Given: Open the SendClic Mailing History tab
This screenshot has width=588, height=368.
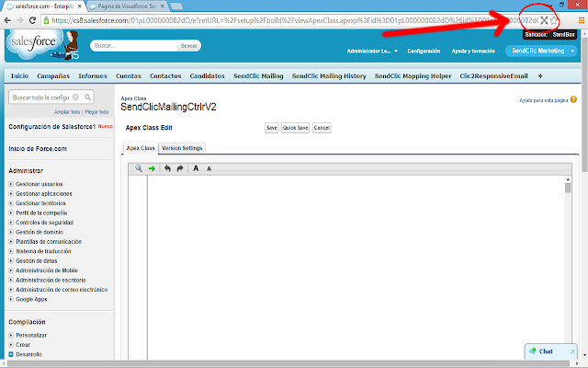Looking at the screenshot, I should point(329,75).
